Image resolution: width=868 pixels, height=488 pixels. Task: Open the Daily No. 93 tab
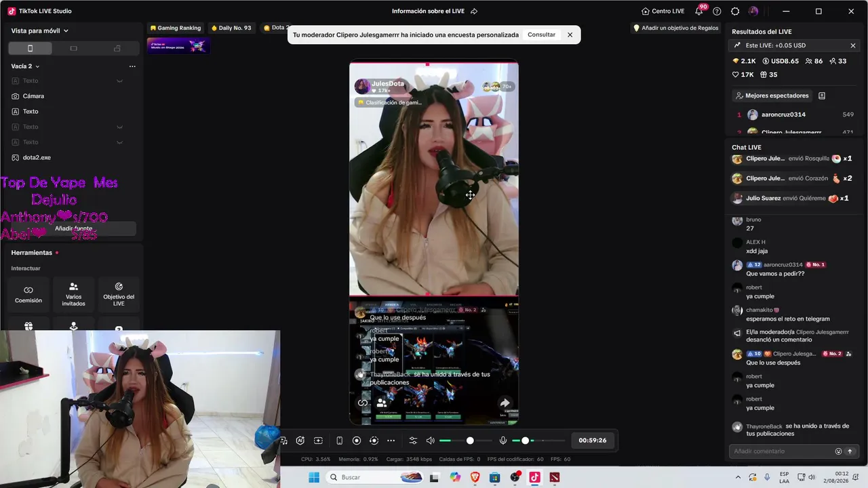point(231,28)
